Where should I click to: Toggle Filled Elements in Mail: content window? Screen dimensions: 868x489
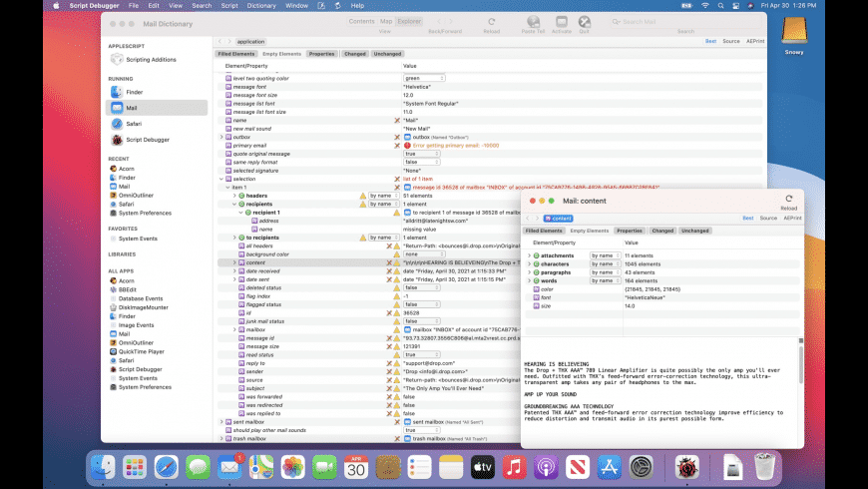point(544,231)
